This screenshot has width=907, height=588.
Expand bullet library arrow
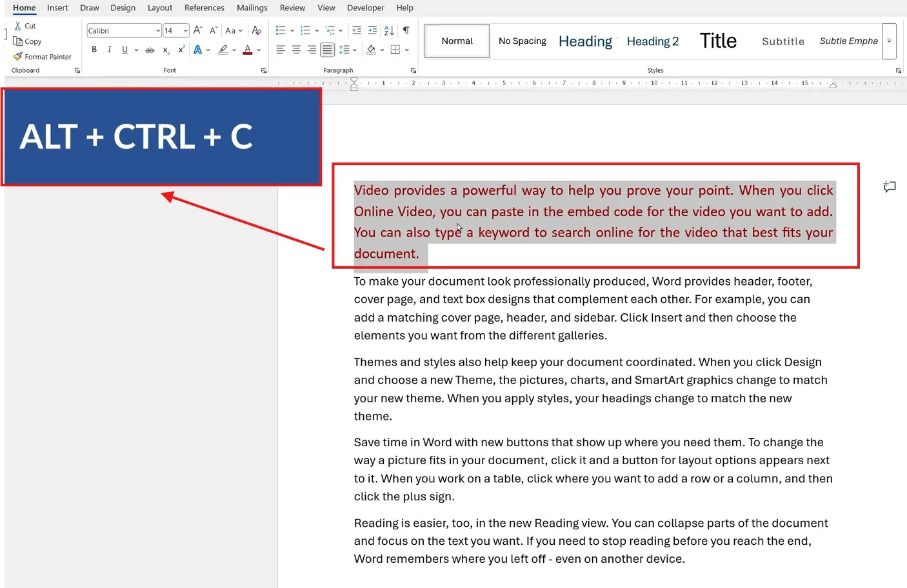click(x=292, y=30)
